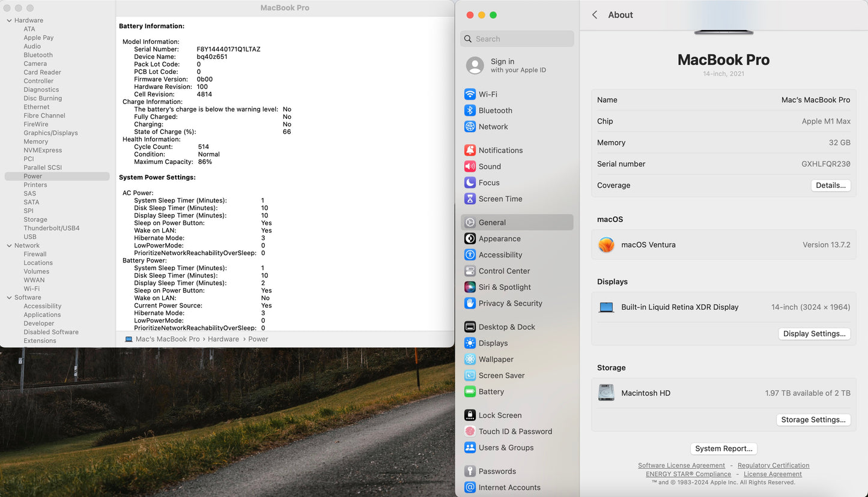Collapse the Network section in System Information
This screenshot has height=497, width=868.
tap(9, 245)
